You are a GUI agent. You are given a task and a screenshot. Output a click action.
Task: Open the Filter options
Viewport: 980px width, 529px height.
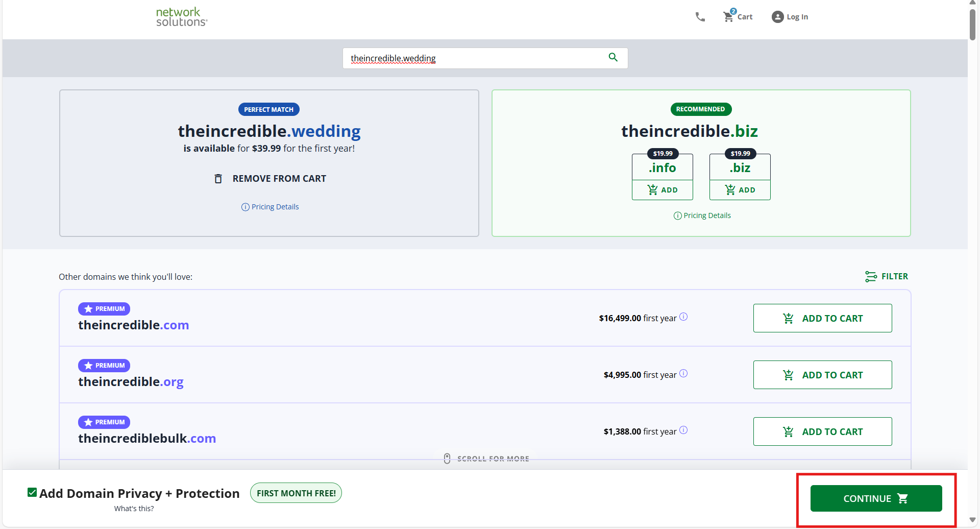tap(887, 276)
